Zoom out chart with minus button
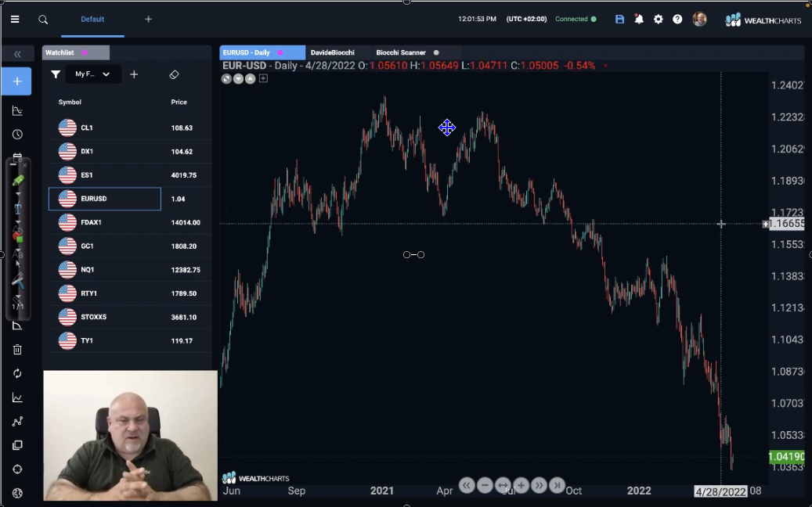 [x=485, y=485]
